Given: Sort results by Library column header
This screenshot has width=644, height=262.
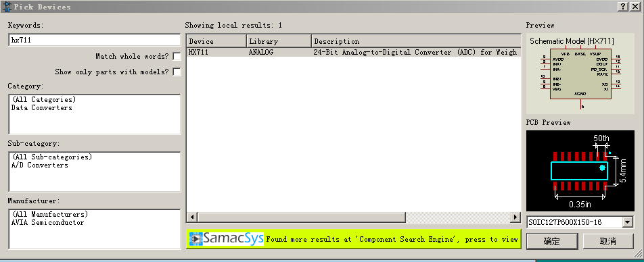Looking at the screenshot, I should coord(279,41).
